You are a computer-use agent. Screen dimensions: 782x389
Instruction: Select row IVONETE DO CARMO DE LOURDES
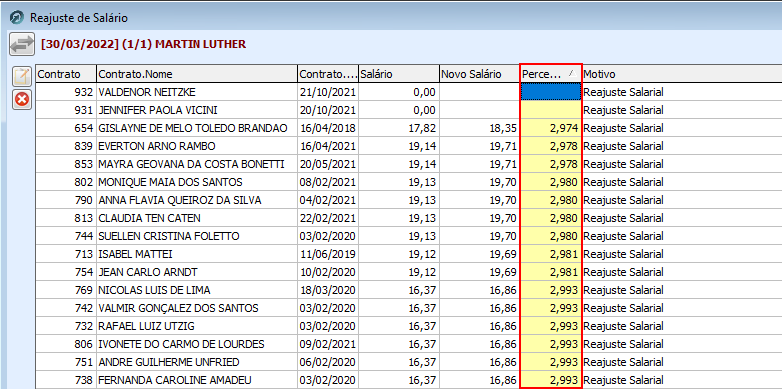(x=409, y=344)
